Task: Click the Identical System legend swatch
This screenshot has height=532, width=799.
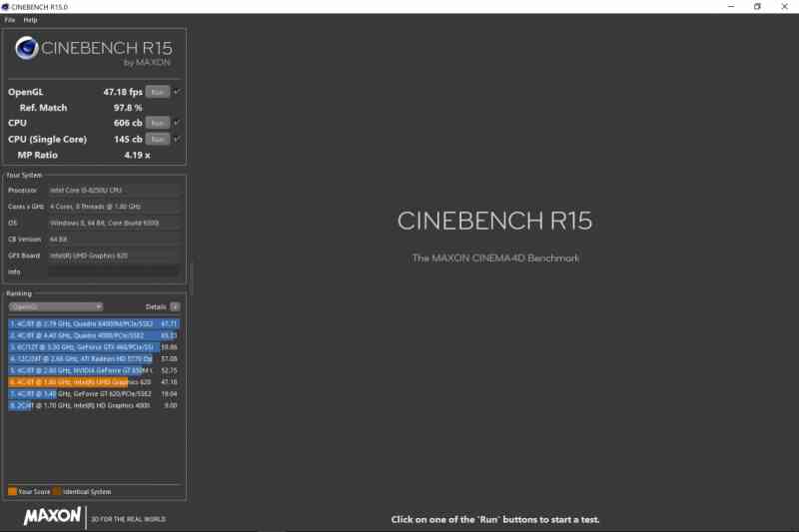Action: 57,491
